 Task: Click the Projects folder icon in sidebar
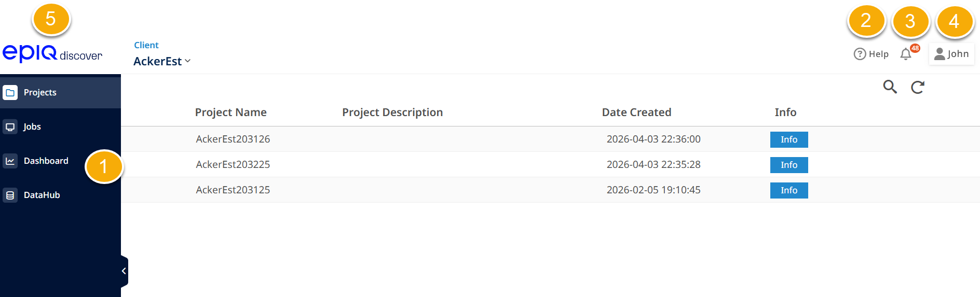pos(10,92)
